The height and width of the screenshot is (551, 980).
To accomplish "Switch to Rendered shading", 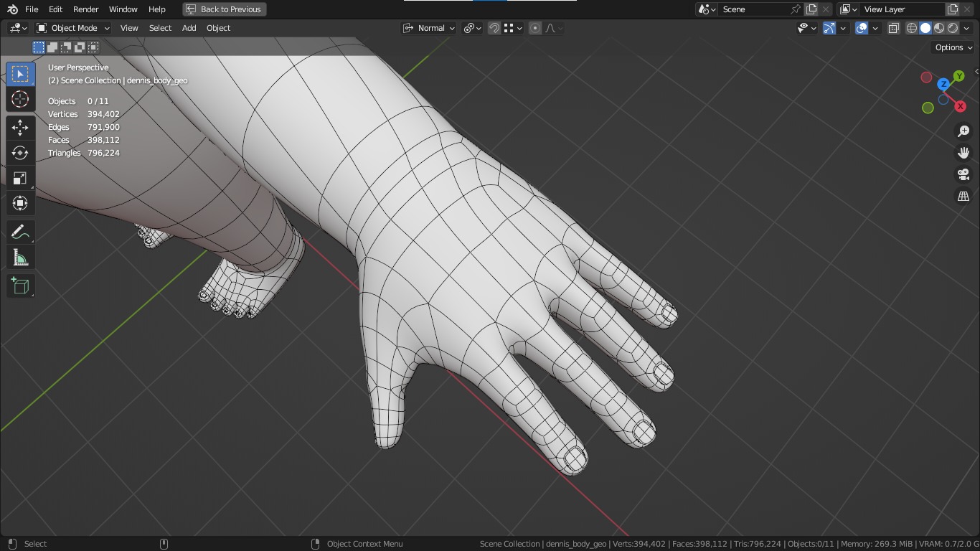I will pos(953,28).
